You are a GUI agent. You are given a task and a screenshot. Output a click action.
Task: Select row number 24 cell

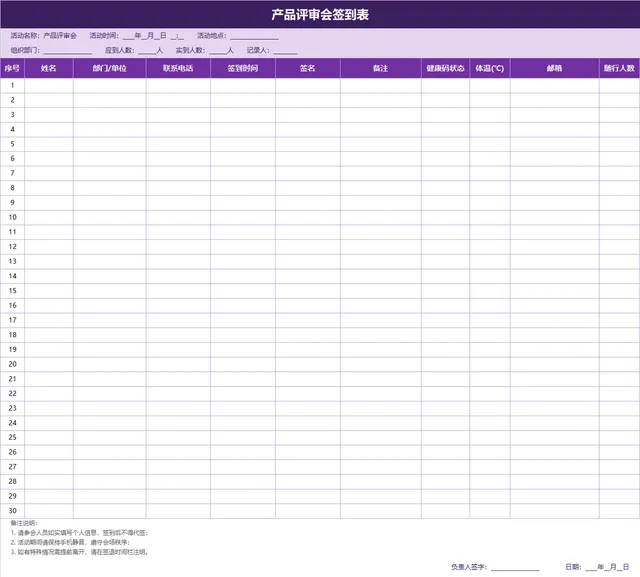coord(12,423)
